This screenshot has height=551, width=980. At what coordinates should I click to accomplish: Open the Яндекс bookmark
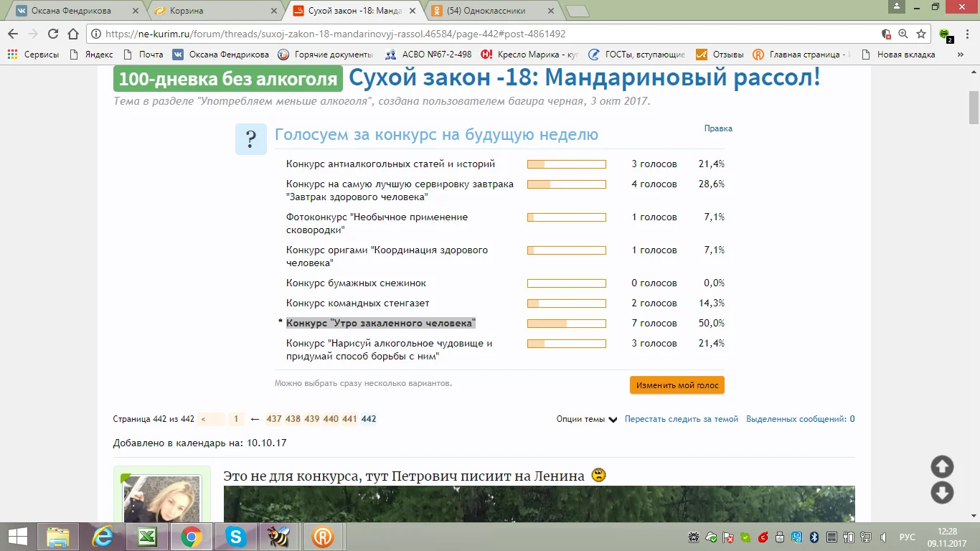92,55
